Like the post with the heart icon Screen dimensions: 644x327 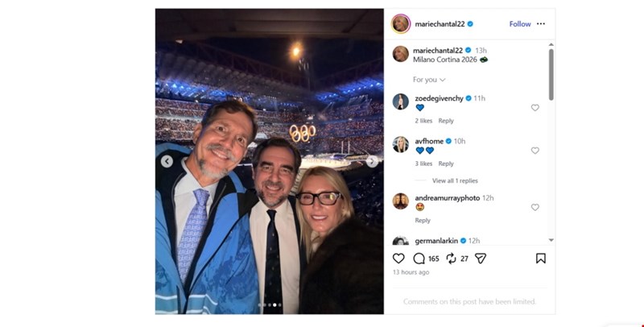pyautogui.click(x=398, y=259)
